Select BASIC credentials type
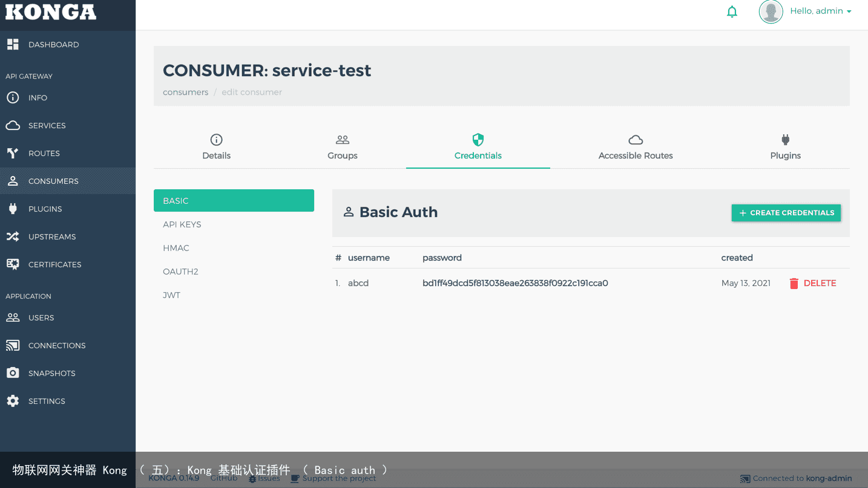Viewport: 868px width, 488px height. [x=234, y=201]
